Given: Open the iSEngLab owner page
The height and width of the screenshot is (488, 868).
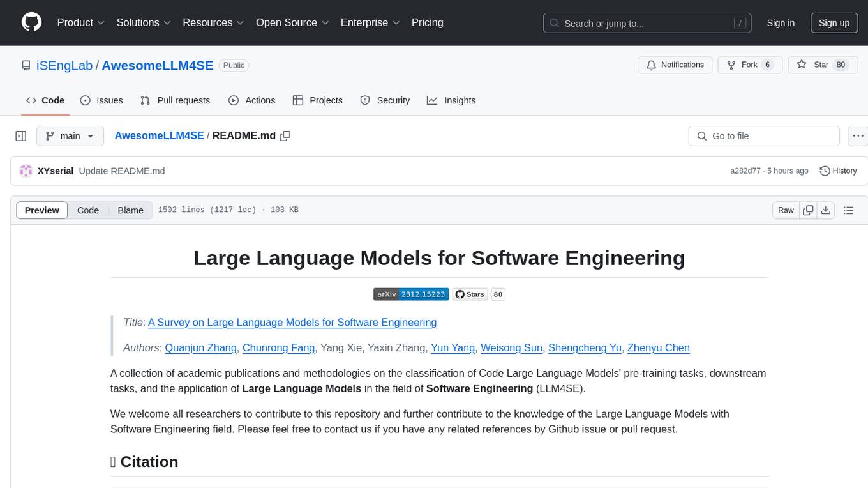Looking at the screenshot, I should point(64,65).
